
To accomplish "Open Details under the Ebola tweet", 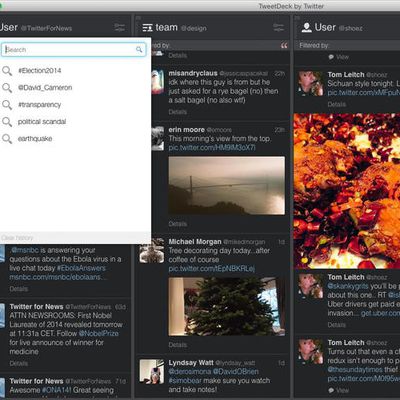I will coord(19,289).
